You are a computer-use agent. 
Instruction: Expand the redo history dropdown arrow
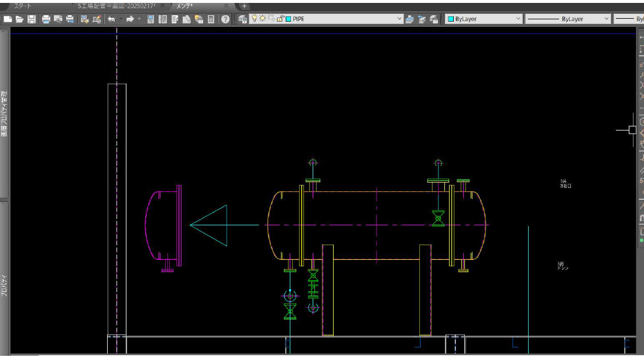(x=139, y=19)
